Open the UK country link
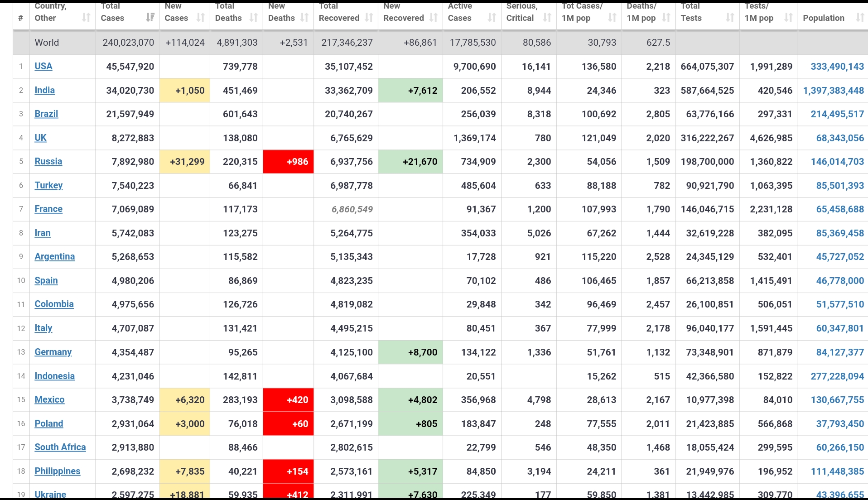The height and width of the screenshot is (500, 868). (x=40, y=138)
